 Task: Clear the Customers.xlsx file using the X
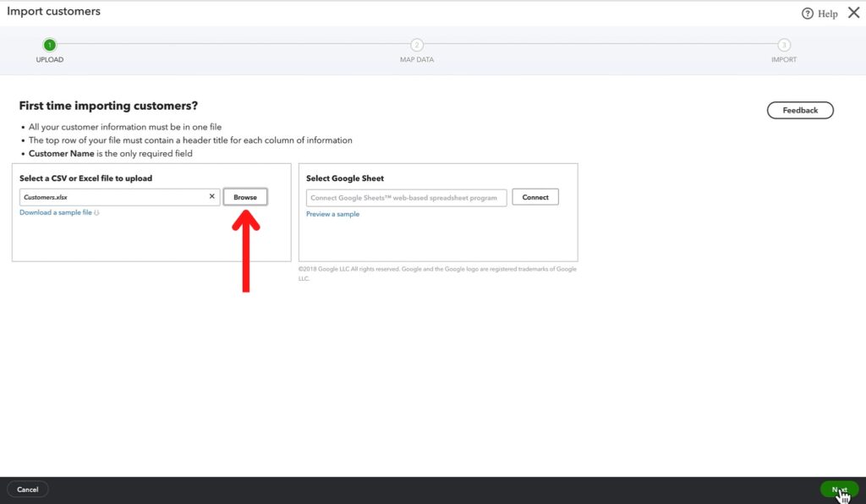(212, 196)
